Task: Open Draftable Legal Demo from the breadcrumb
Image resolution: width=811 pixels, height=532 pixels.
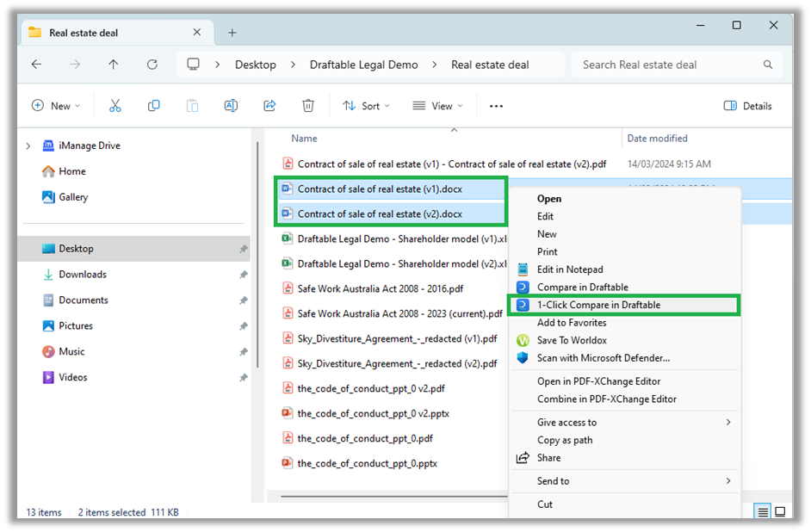Action: click(x=364, y=64)
